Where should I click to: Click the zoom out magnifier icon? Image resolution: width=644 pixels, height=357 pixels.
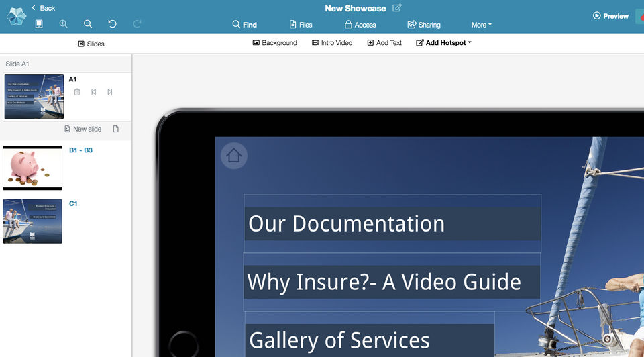point(88,24)
